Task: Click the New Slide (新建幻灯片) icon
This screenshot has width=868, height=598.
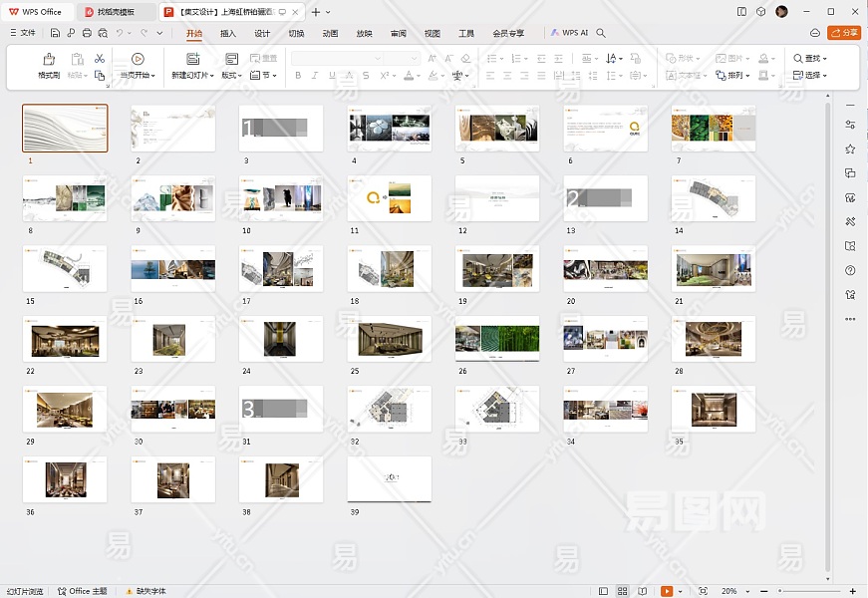Action: (x=191, y=60)
